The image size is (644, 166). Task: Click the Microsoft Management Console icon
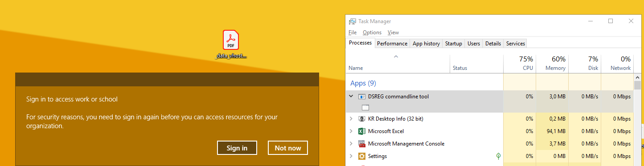pyautogui.click(x=362, y=144)
